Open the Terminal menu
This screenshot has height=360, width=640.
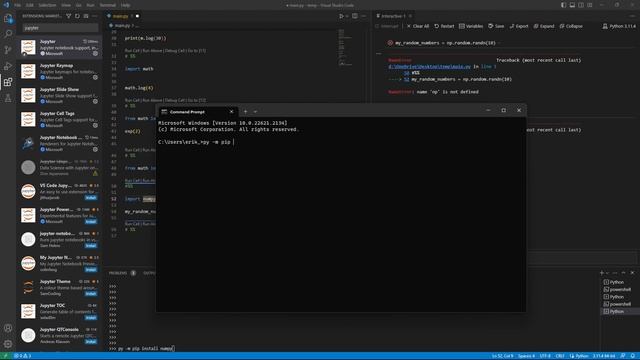click(108, 5)
